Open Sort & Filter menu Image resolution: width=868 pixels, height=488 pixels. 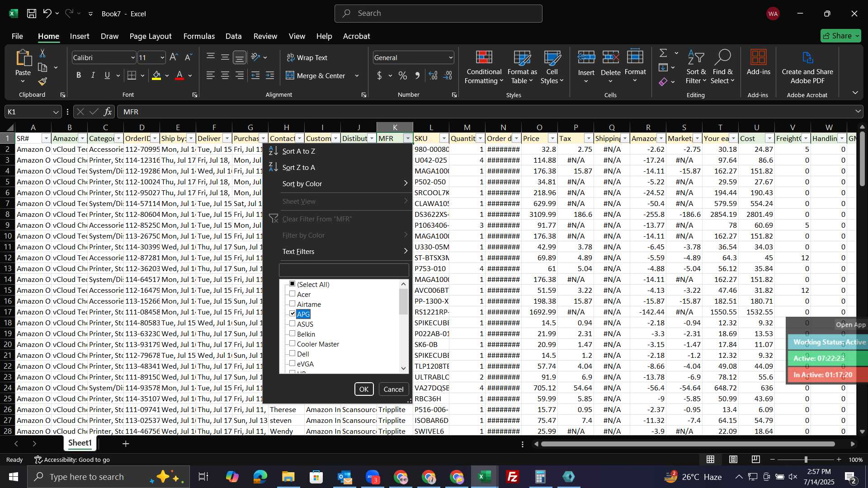pyautogui.click(x=696, y=67)
